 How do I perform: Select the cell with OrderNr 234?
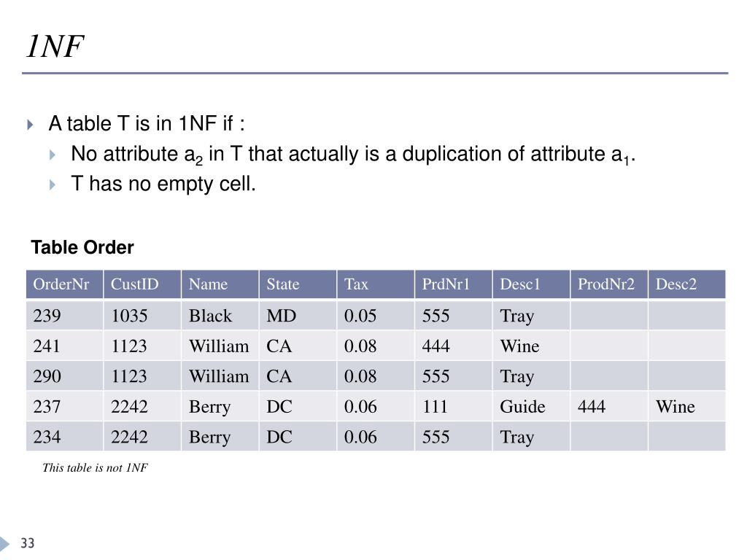(65, 437)
